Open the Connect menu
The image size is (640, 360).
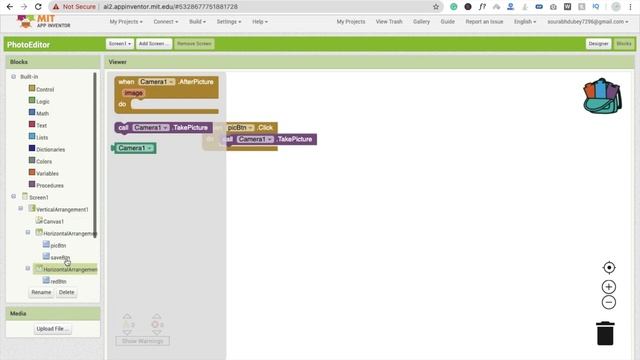tap(166, 22)
